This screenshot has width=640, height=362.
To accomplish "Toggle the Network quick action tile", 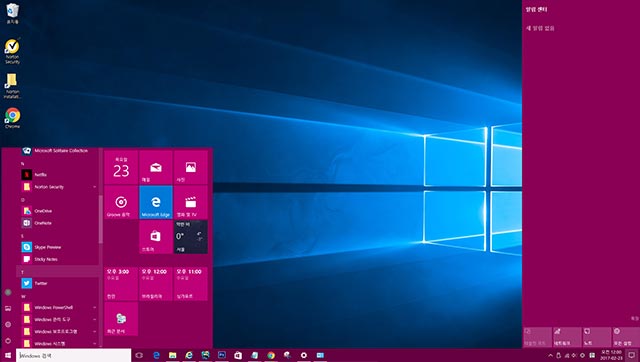I will [x=567, y=337].
